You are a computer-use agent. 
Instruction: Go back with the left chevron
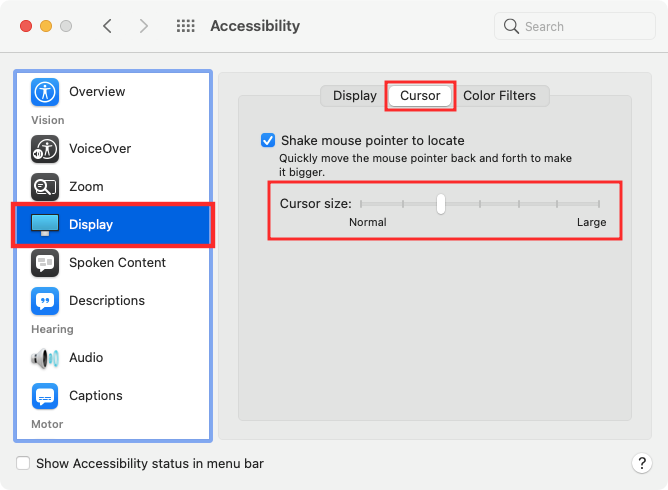107,26
